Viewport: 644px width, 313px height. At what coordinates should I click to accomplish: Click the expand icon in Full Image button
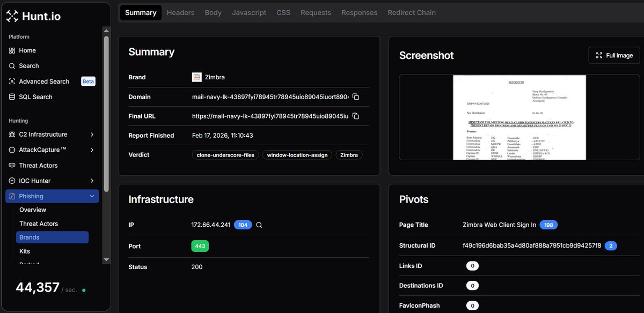tap(599, 55)
